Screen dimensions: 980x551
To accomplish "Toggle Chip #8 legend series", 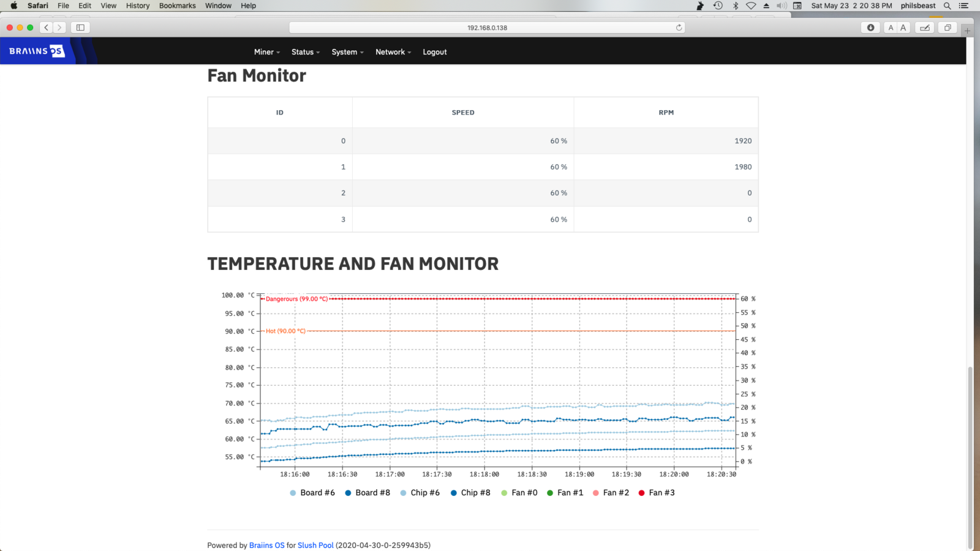I will coord(470,493).
